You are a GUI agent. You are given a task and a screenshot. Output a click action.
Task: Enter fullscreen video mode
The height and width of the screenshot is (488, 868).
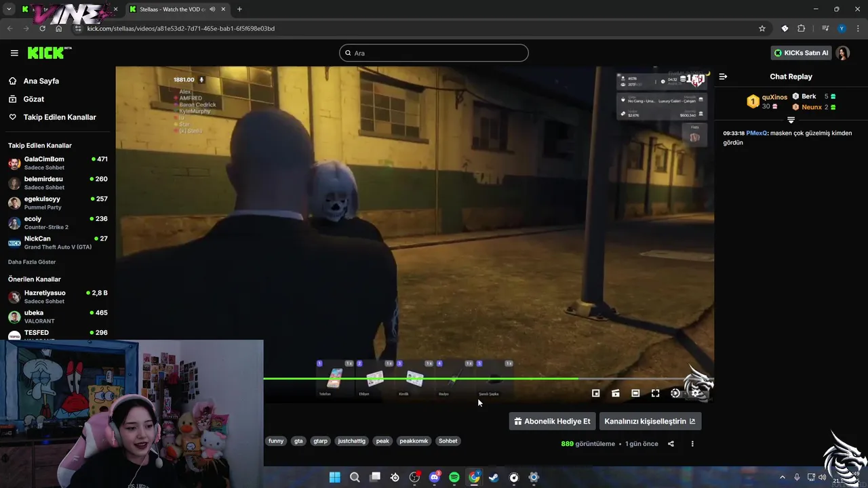click(x=655, y=393)
